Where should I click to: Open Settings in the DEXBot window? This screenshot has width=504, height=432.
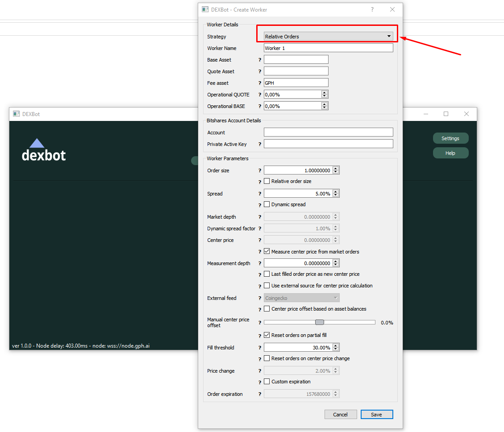pos(450,138)
